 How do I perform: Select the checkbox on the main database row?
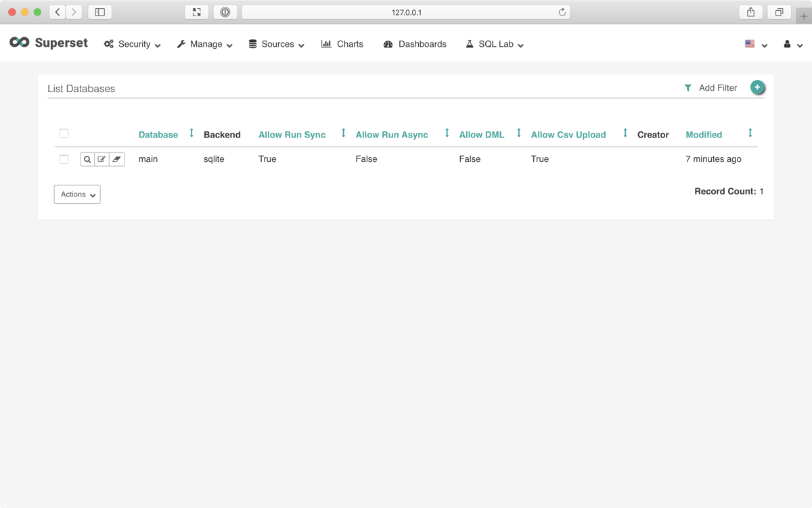pos(64,159)
